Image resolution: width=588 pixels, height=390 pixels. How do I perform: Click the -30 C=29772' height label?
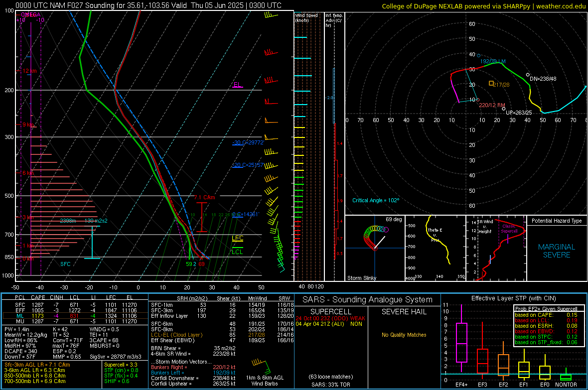[x=248, y=142]
